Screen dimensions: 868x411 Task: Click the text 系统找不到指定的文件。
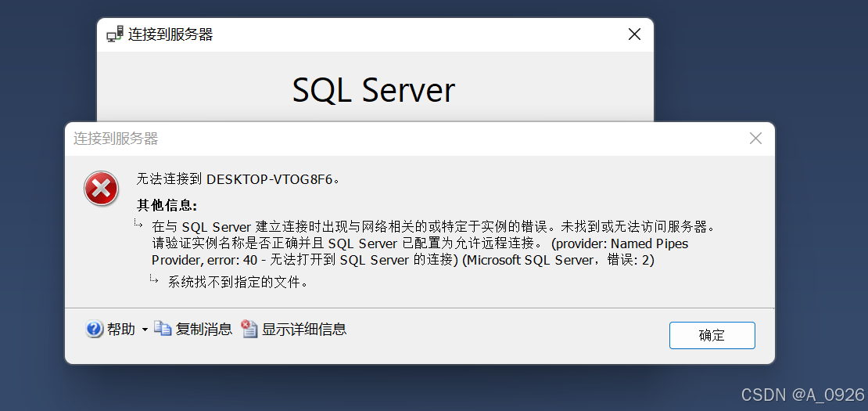click(238, 283)
